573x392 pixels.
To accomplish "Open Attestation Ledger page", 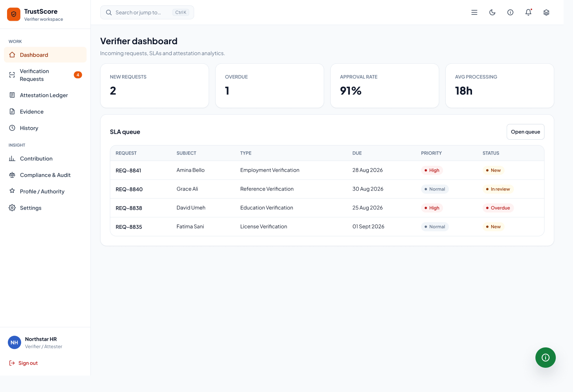I will point(45,95).
